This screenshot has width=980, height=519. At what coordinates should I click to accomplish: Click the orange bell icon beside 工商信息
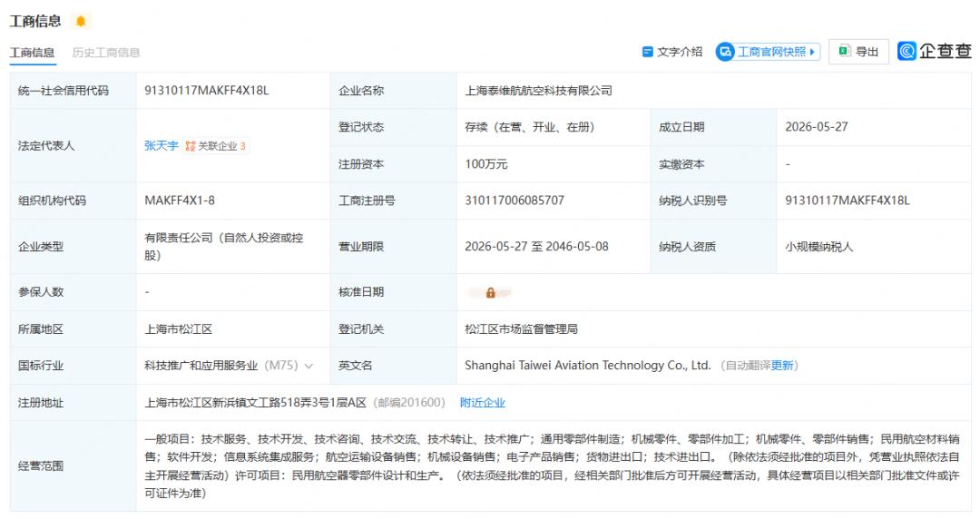tap(81, 21)
